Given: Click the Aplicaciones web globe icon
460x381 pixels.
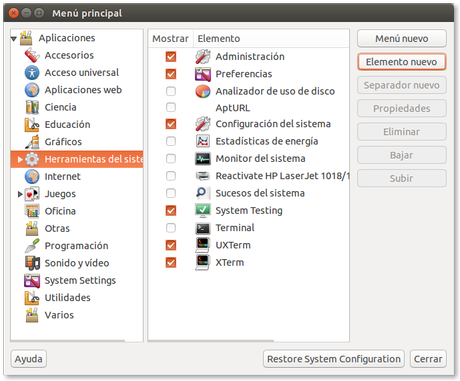Looking at the screenshot, I should 32,90.
